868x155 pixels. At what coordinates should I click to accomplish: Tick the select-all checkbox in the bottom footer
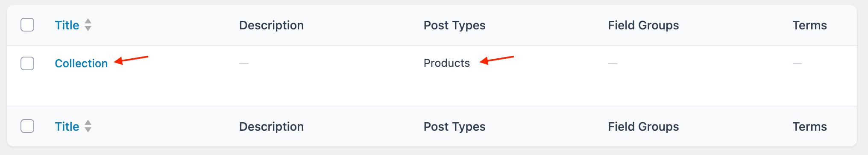click(27, 126)
